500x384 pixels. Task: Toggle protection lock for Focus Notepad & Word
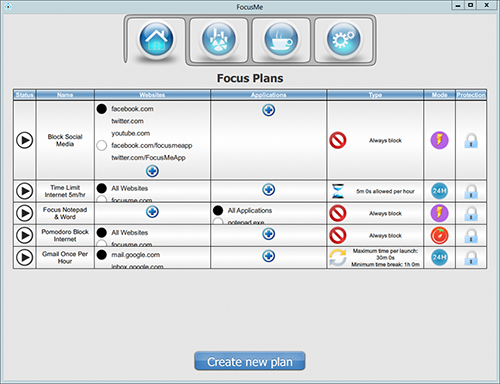click(x=471, y=213)
